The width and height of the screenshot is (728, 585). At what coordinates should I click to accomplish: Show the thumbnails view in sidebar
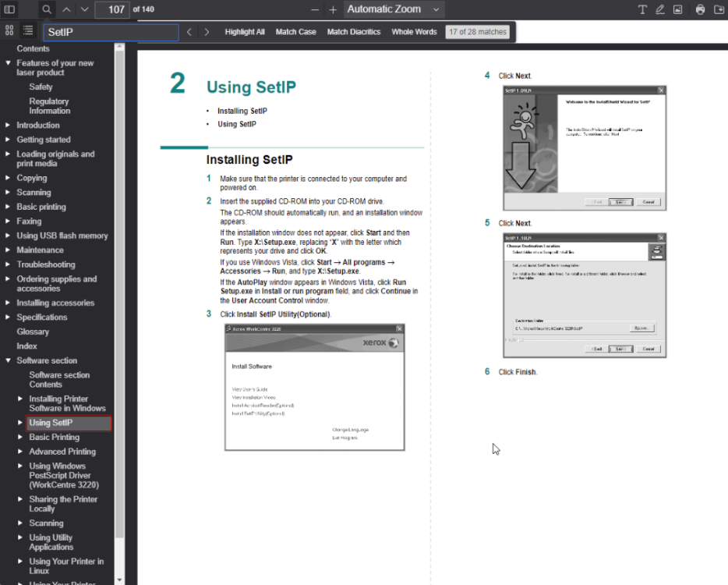coord(9,30)
